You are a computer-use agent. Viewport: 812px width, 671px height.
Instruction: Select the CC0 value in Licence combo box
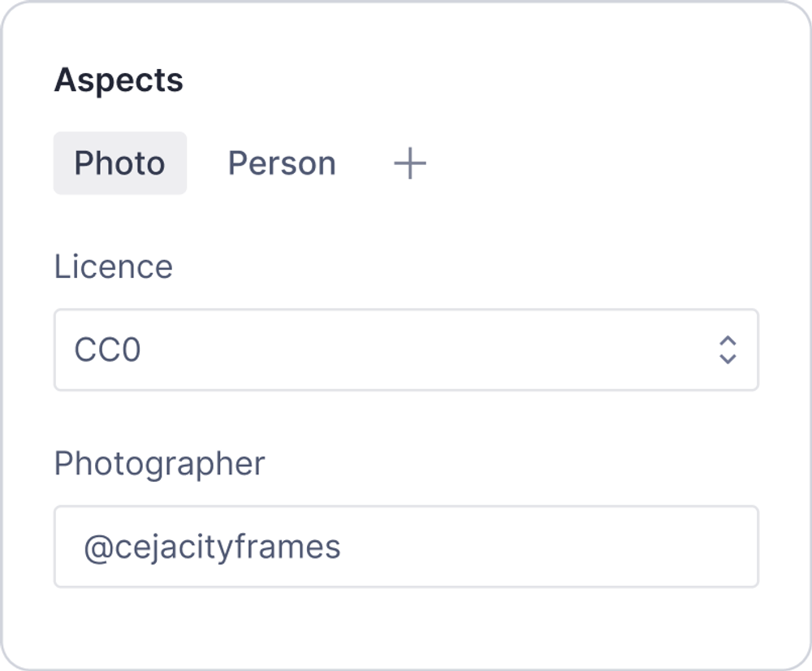pyautogui.click(x=108, y=350)
